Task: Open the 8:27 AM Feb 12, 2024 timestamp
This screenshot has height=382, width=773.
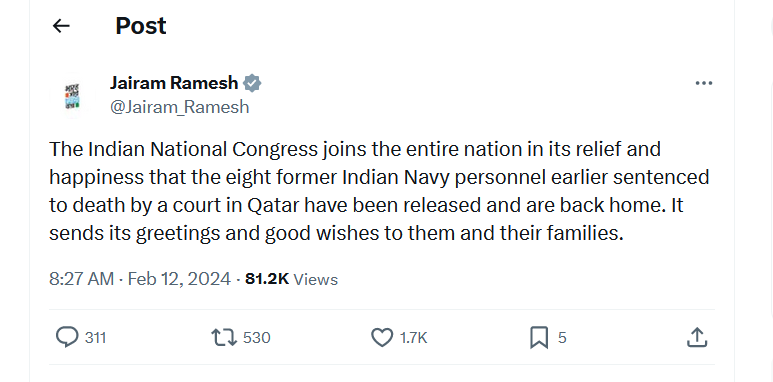Action: coord(140,279)
